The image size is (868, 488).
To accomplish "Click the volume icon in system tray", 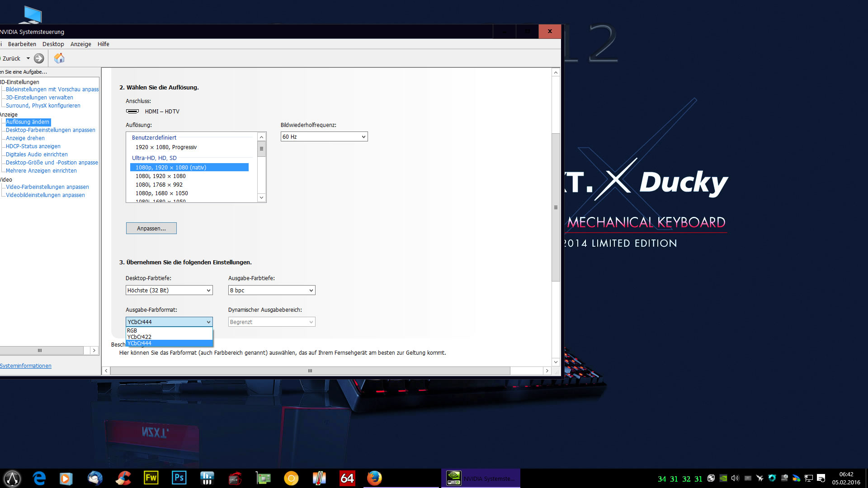I will pyautogui.click(x=735, y=478).
